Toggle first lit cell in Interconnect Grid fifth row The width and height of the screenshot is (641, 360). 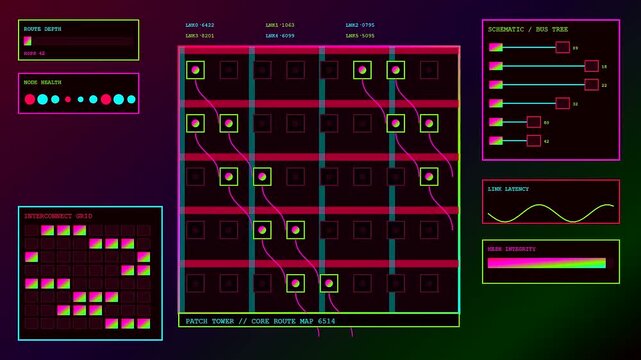click(31, 284)
